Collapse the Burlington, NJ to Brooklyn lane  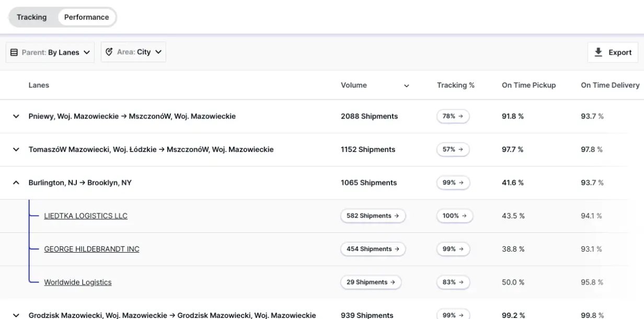pos(16,183)
